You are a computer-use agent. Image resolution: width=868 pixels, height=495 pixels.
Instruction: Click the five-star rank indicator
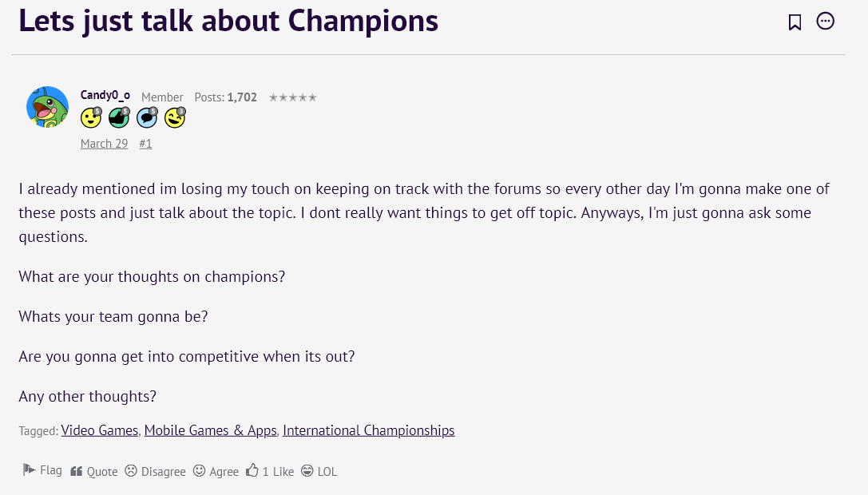pos(293,97)
